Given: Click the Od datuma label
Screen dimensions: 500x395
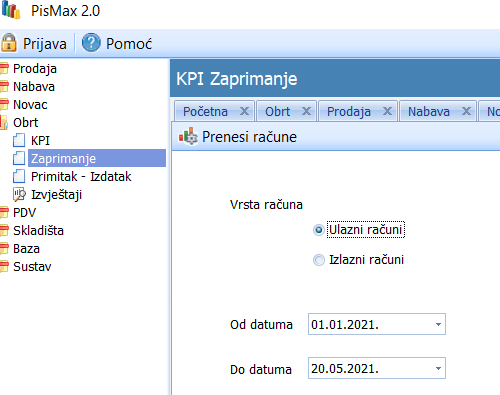Looking at the screenshot, I should [261, 324].
